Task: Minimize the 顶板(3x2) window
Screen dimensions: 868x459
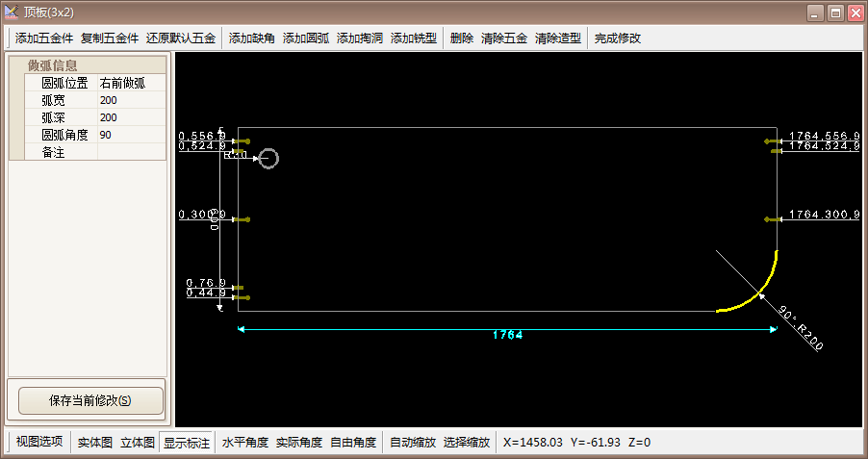Action: click(815, 13)
